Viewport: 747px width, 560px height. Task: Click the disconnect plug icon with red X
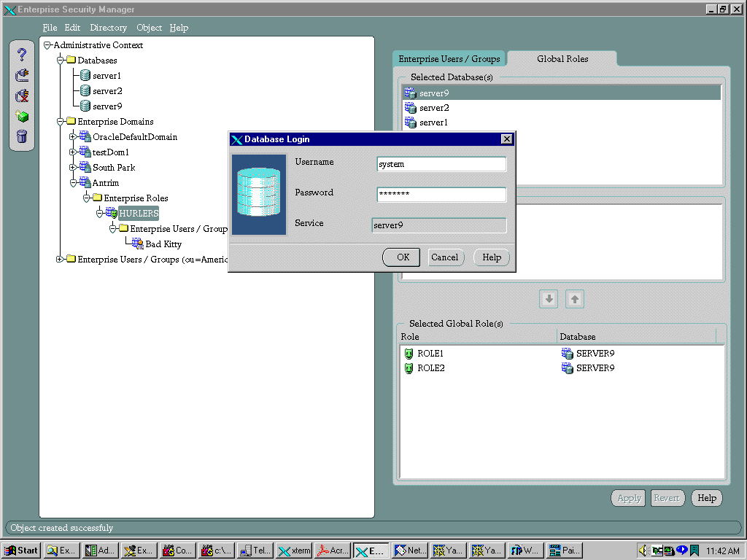(22, 96)
